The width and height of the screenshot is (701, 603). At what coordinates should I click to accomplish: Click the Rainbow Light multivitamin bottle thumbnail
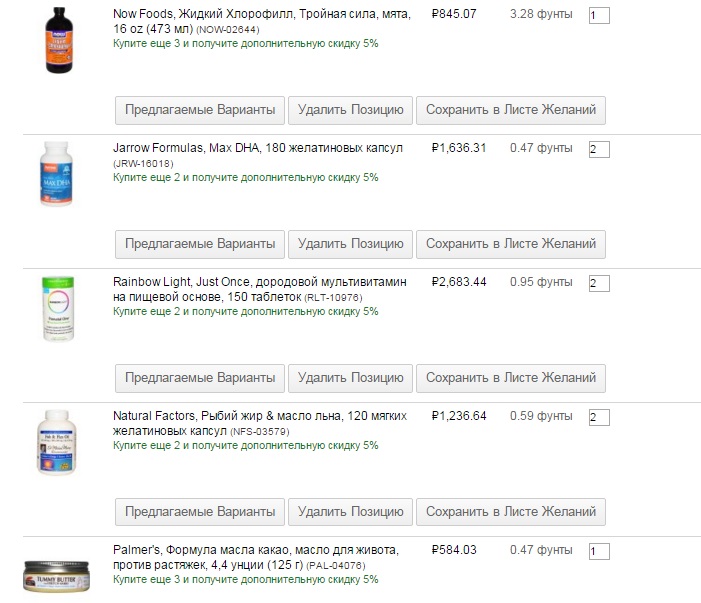[59, 308]
